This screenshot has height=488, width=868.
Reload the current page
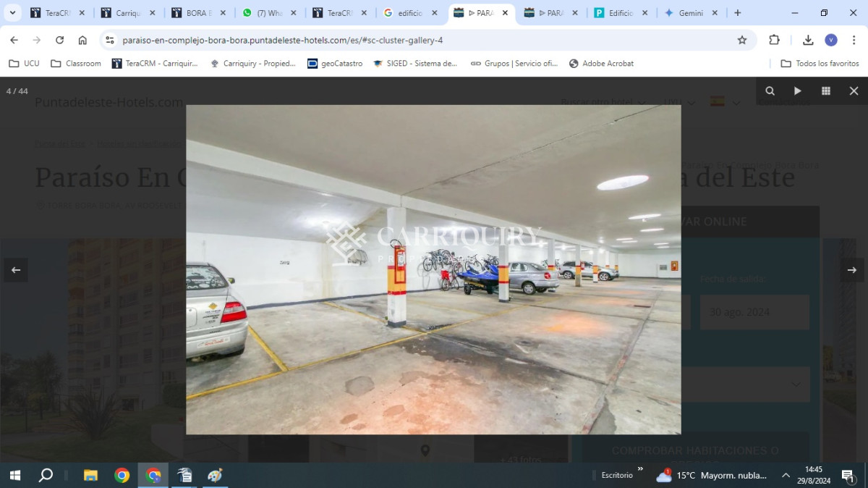tap(59, 40)
